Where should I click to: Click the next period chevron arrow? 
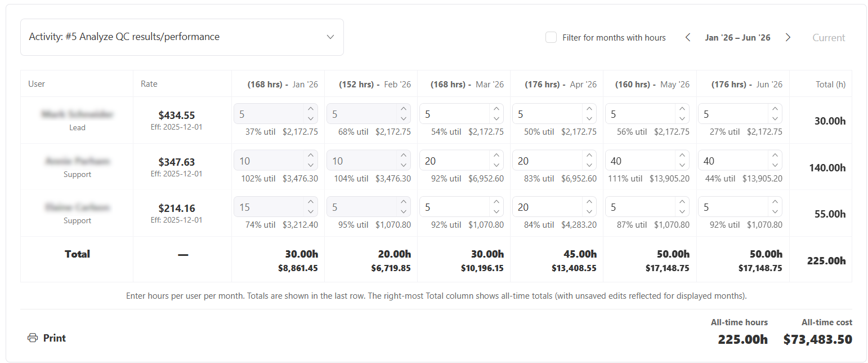[788, 37]
